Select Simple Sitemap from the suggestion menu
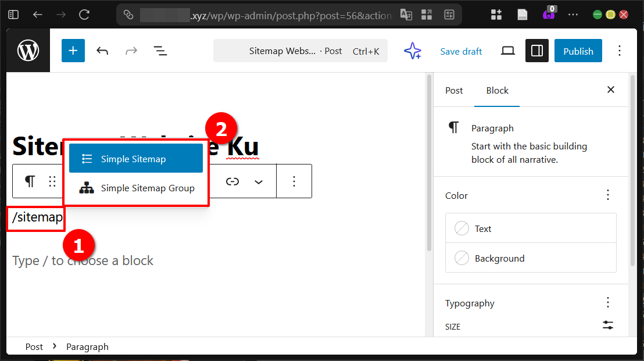Viewport: 644px width, 361px height. tap(135, 158)
